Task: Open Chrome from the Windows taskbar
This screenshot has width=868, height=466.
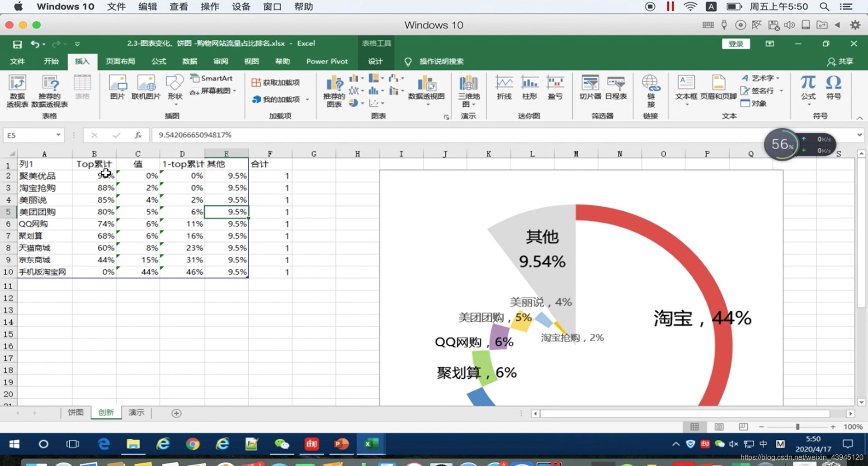Action: pos(193,444)
